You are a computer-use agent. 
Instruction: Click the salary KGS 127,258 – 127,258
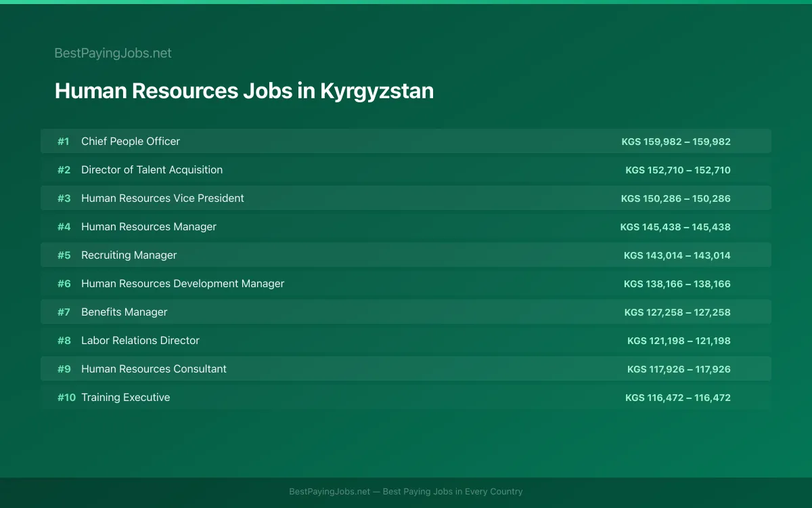click(x=677, y=312)
